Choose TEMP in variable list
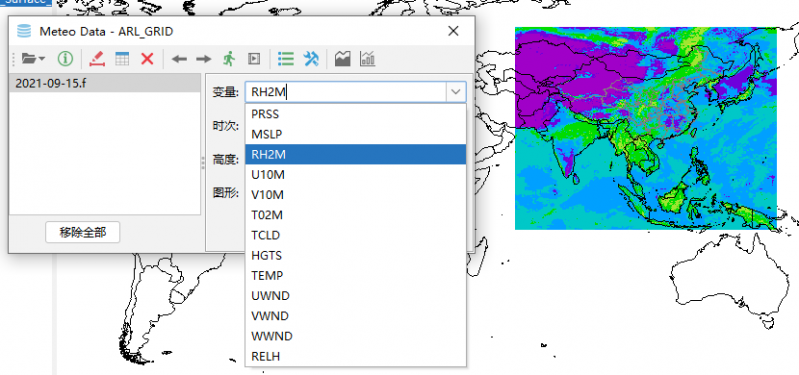 (355, 276)
